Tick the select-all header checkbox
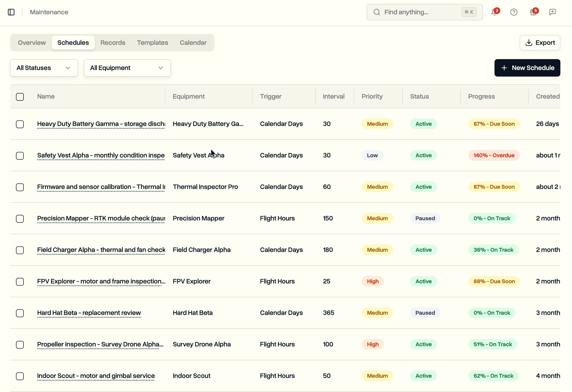The height and width of the screenshot is (392, 572). click(x=20, y=97)
